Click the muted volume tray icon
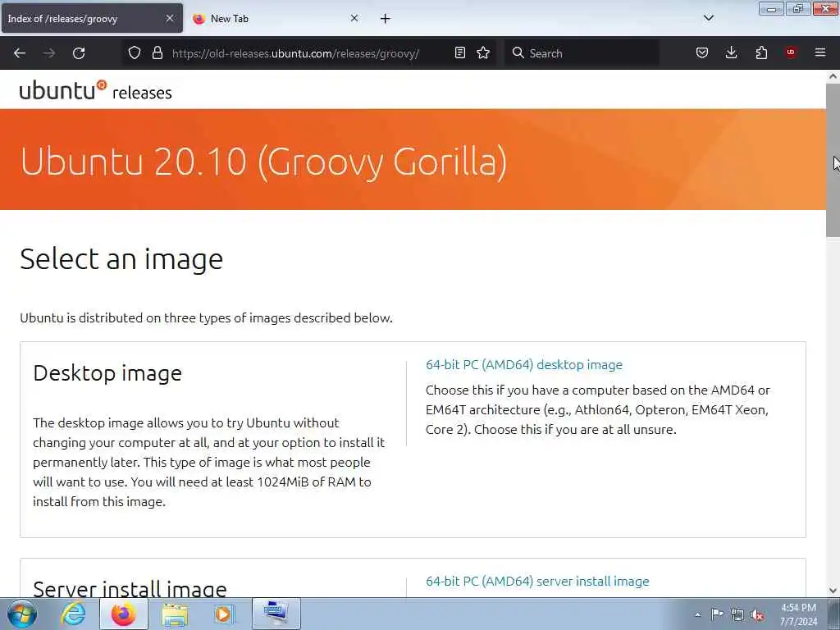Image resolution: width=840 pixels, height=630 pixels. (x=757, y=615)
